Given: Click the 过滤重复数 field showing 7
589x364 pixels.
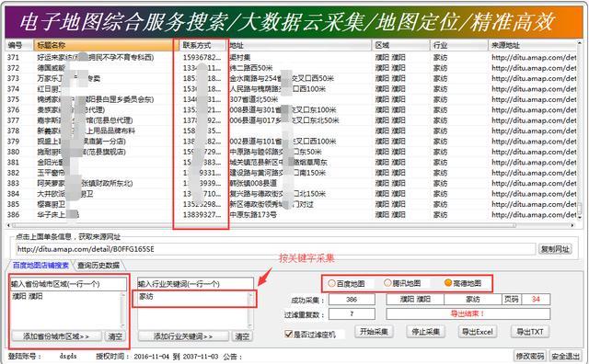Looking at the screenshot, I should [352, 313].
